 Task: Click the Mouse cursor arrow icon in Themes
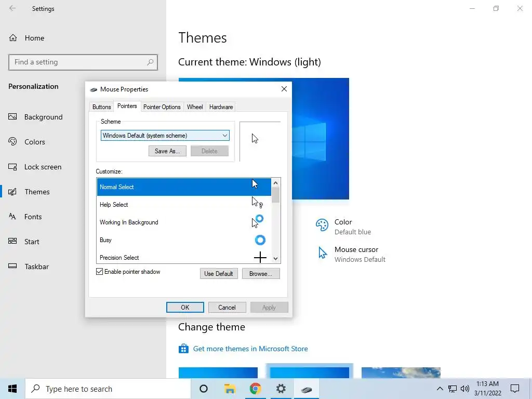tap(322, 252)
